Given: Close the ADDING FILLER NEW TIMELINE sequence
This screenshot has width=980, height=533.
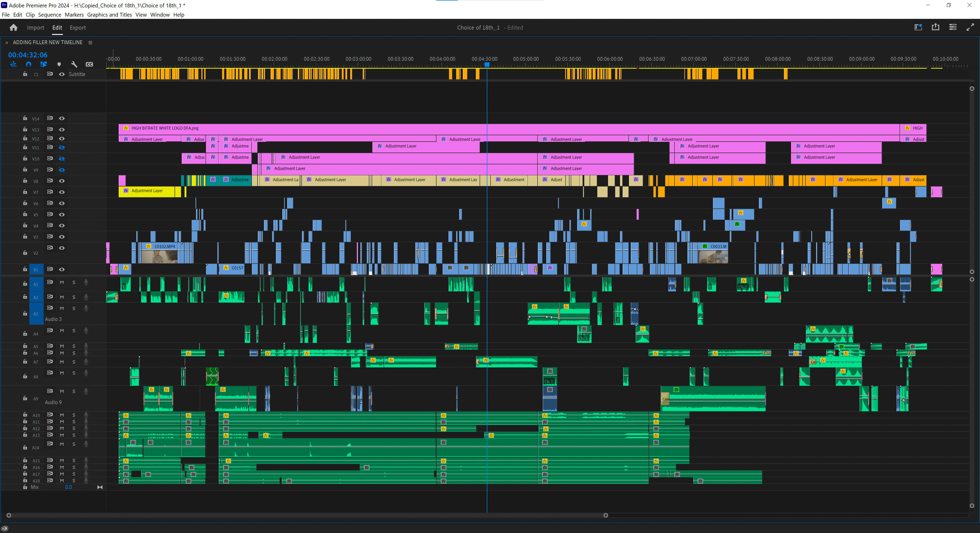Looking at the screenshot, I should 7,43.
